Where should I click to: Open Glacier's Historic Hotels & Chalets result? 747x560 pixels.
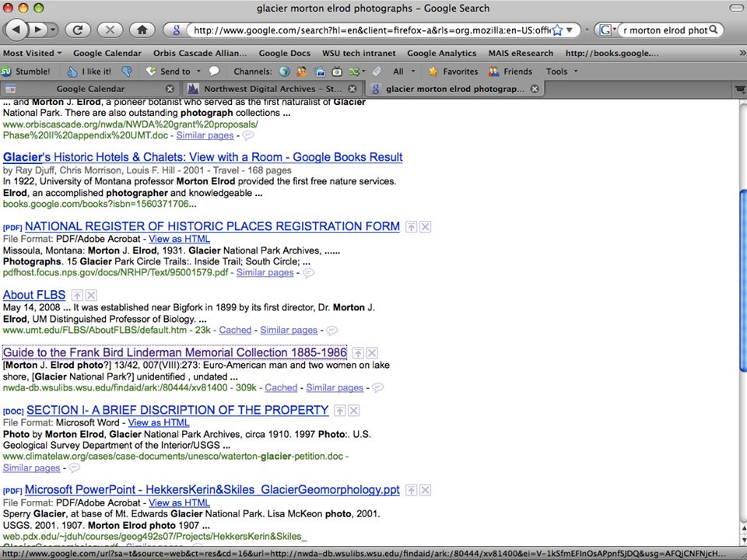click(202, 157)
